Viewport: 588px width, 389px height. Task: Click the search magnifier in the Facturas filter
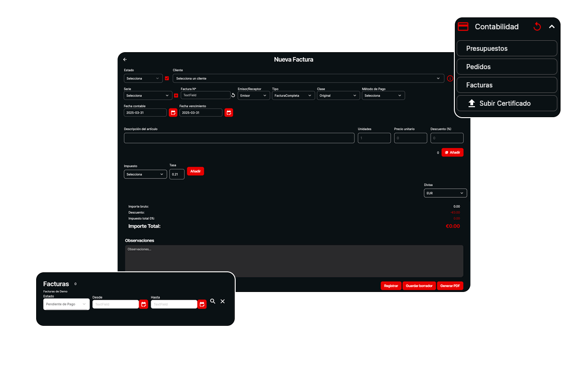tap(213, 302)
